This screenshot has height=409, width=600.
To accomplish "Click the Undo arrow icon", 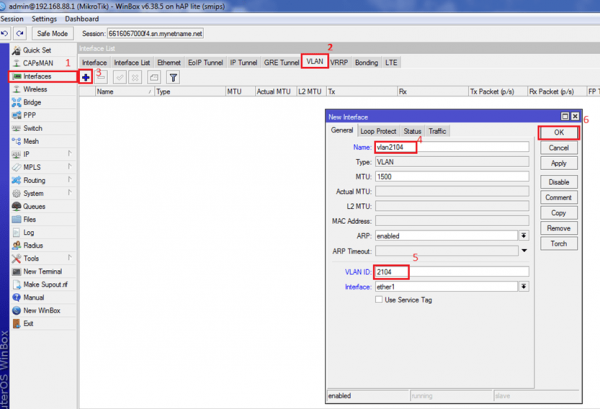I will pos(5,34).
